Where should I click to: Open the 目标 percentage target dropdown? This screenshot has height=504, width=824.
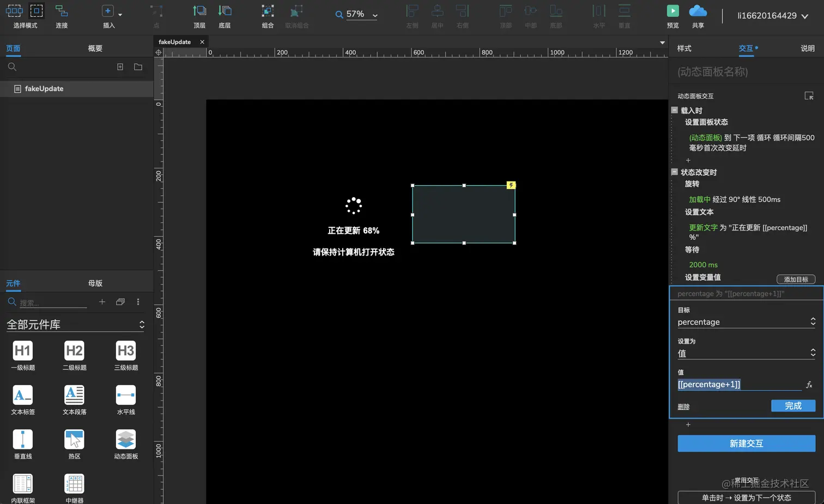click(x=746, y=322)
